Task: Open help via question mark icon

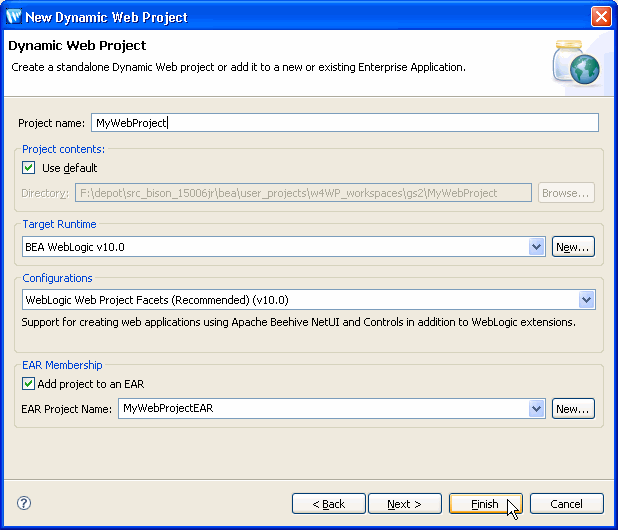Action: (24, 503)
